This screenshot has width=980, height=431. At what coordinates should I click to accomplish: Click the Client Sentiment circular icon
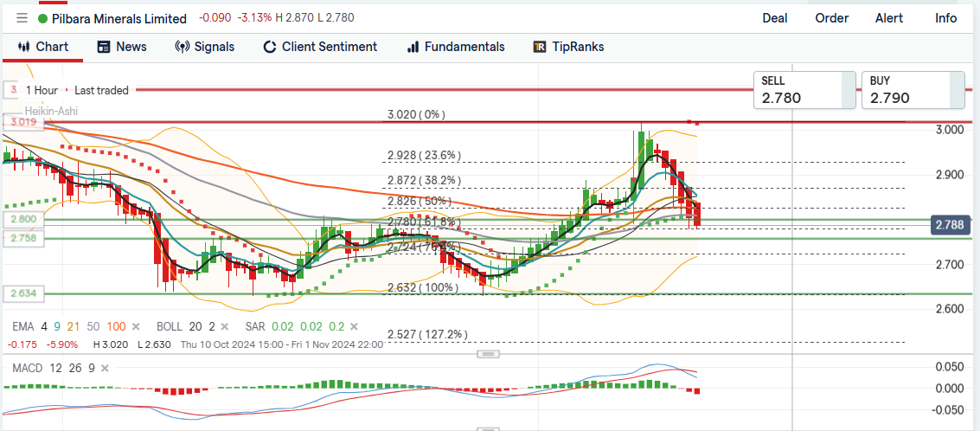tap(270, 47)
